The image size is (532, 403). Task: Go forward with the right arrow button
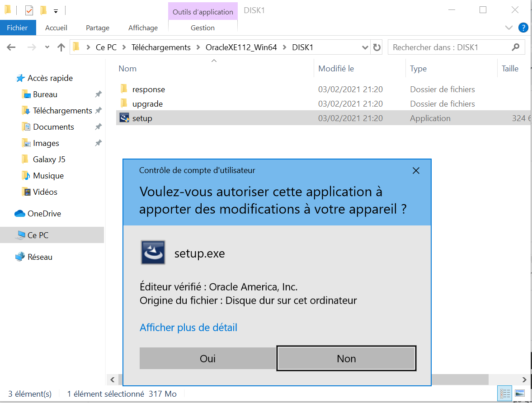[x=32, y=47]
